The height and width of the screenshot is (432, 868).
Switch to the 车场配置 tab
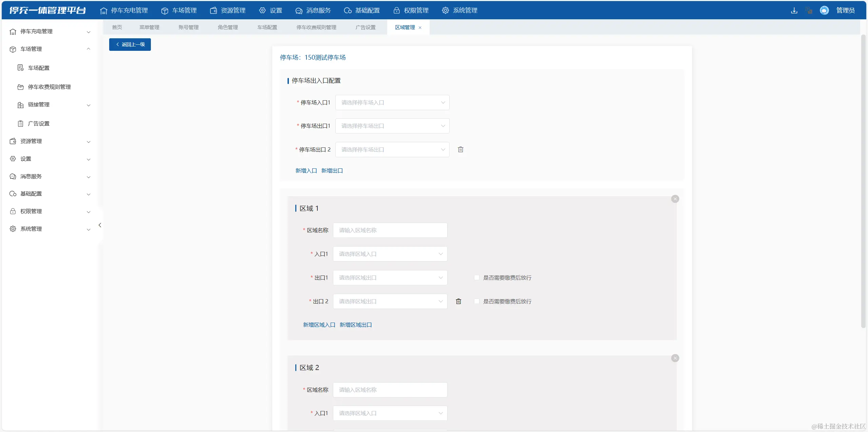coord(267,27)
